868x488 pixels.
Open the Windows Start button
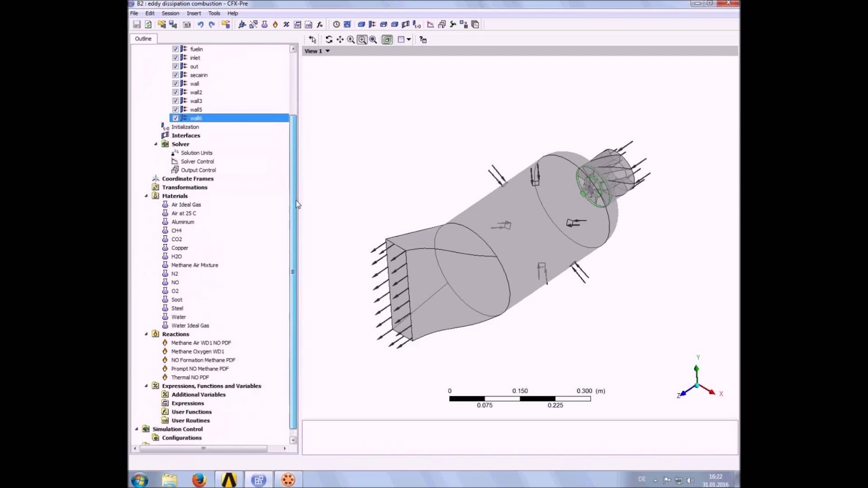click(139, 480)
